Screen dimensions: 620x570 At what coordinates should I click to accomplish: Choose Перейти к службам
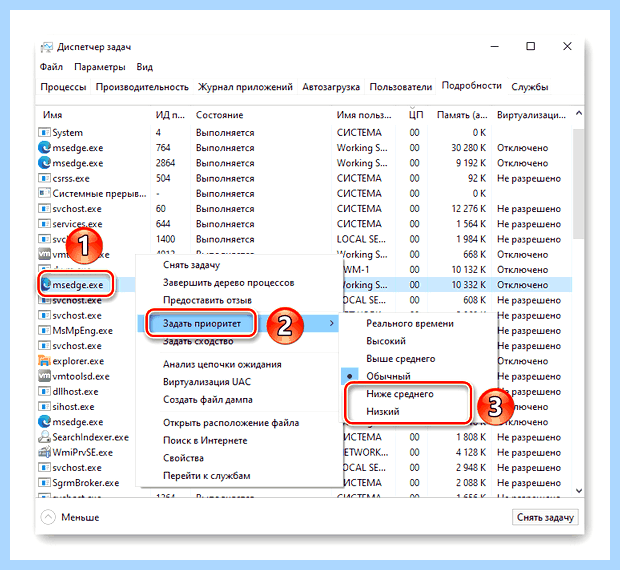[x=206, y=476]
